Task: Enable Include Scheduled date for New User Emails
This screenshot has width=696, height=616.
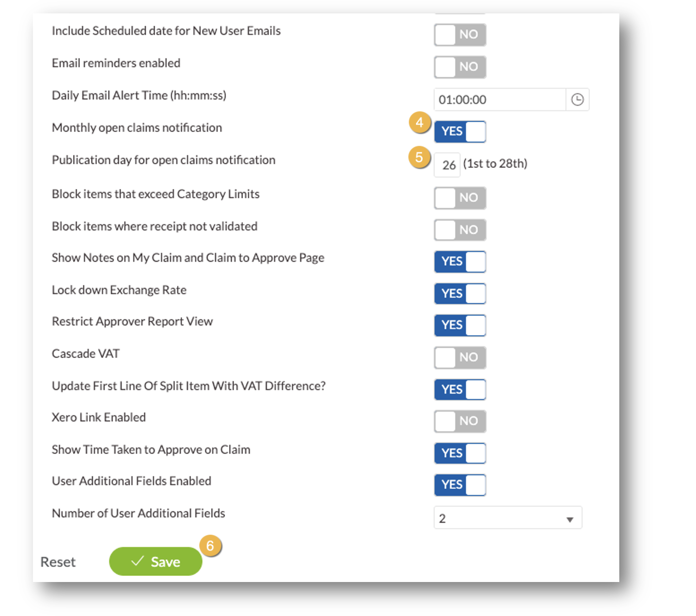Action: tap(460, 35)
